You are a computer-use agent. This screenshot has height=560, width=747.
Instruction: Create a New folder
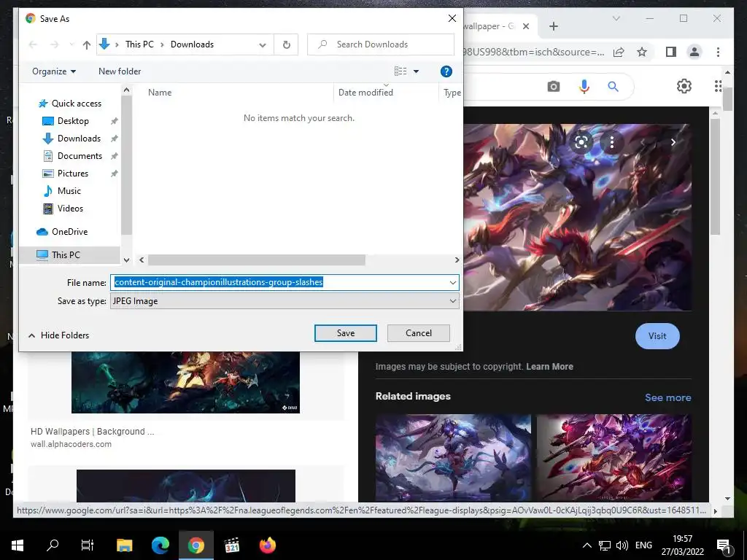point(120,71)
